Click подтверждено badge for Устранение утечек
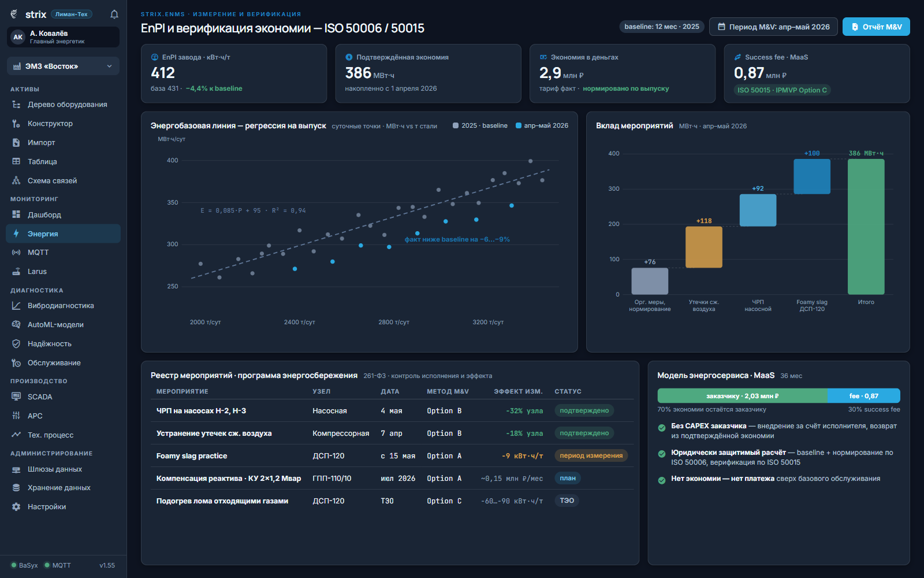Image resolution: width=924 pixels, height=578 pixels. (x=584, y=433)
